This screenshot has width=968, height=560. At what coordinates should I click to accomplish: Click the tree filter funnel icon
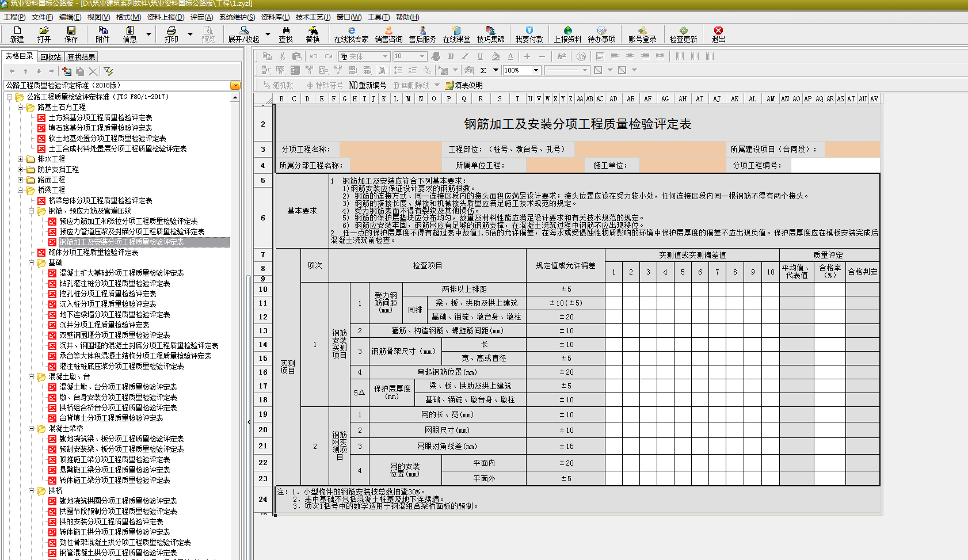click(x=108, y=71)
